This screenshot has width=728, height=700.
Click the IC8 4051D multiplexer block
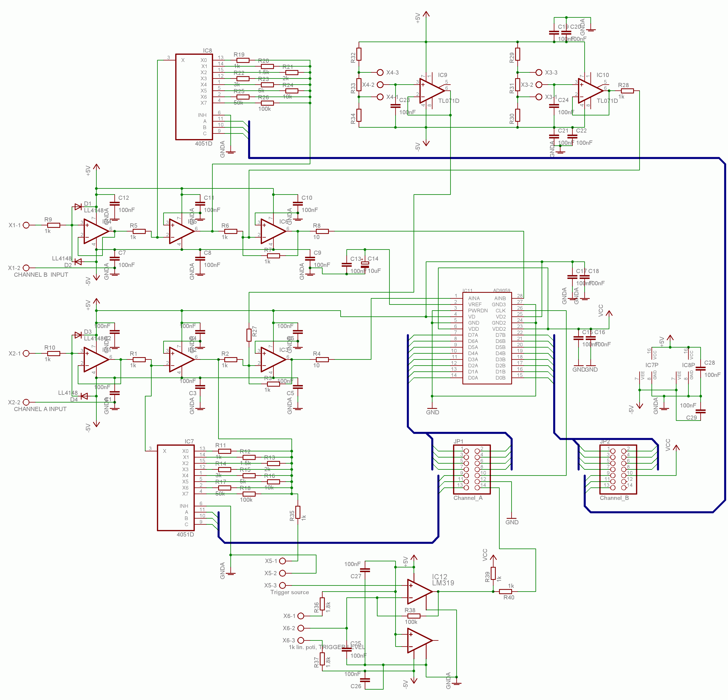pos(194,97)
